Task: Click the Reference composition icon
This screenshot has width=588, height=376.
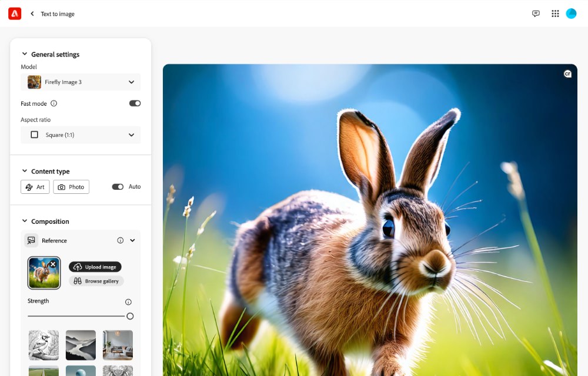Action: point(31,240)
